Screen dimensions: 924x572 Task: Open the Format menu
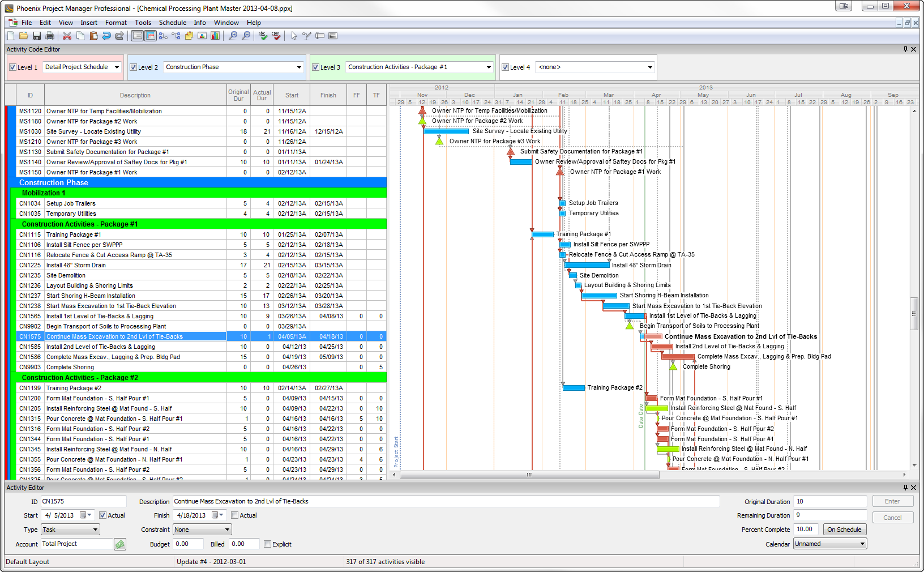[115, 23]
